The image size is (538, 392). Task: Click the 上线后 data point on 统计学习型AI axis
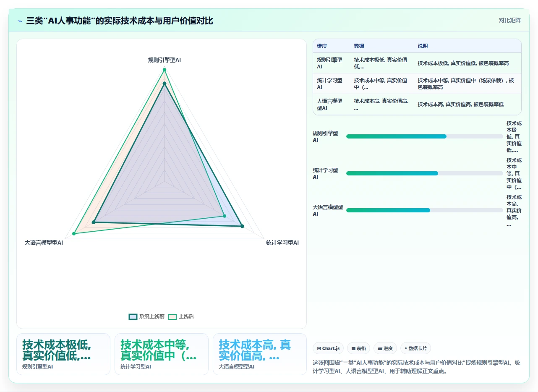225,216
